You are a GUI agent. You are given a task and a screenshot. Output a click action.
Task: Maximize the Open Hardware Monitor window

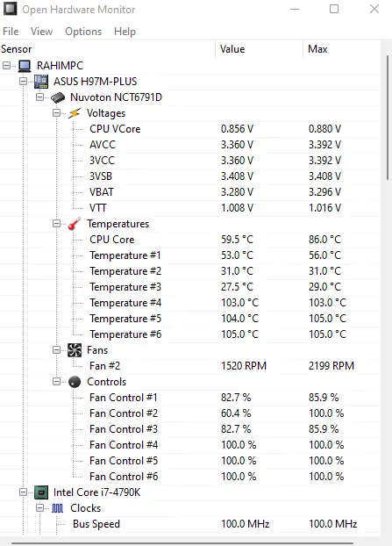tap(334, 9)
